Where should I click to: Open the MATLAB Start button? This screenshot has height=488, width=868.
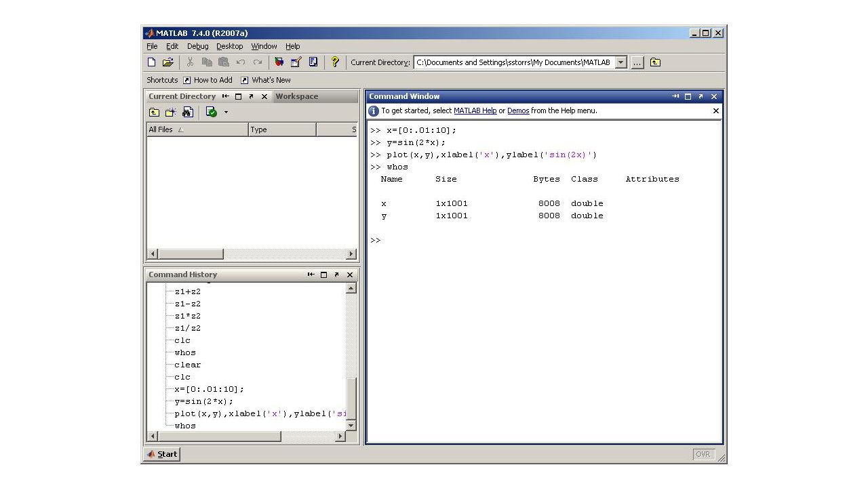(x=162, y=454)
